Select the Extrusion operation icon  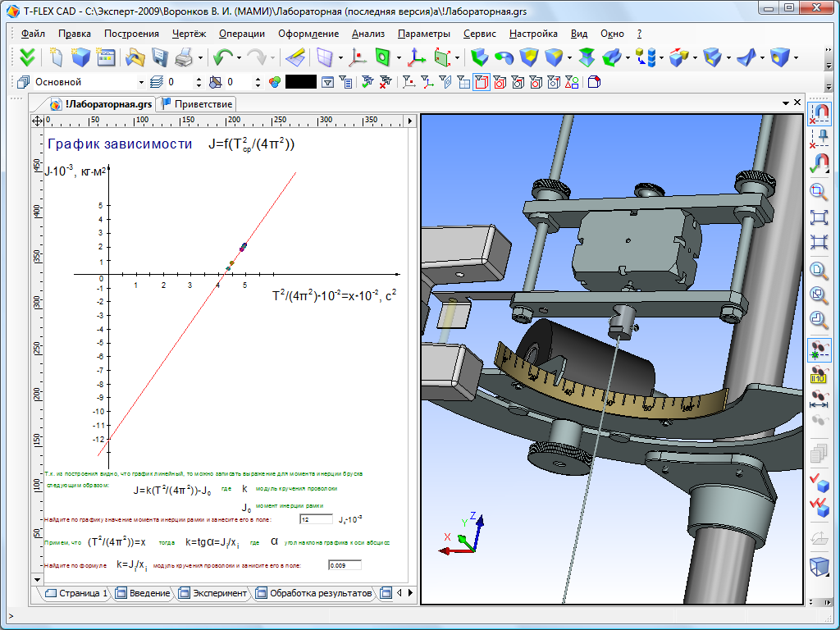click(x=479, y=57)
